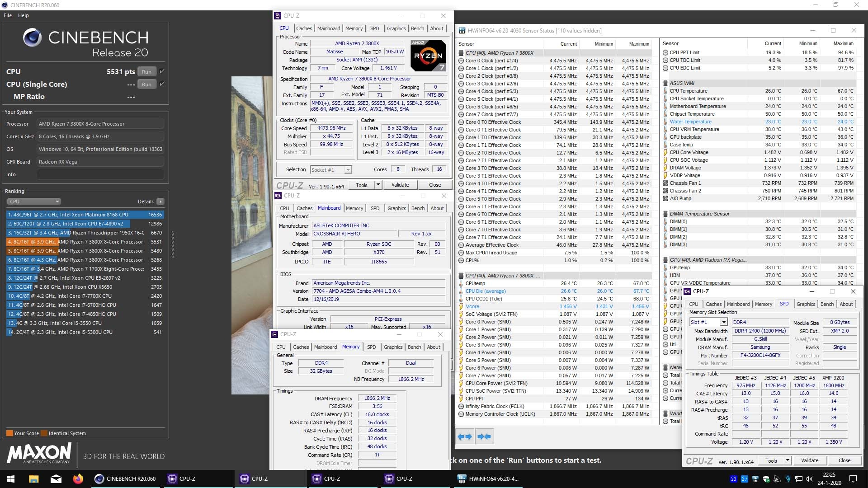Open the volume speaker tray icon
Image resolution: width=868 pixels, height=488 pixels.
[809, 479]
